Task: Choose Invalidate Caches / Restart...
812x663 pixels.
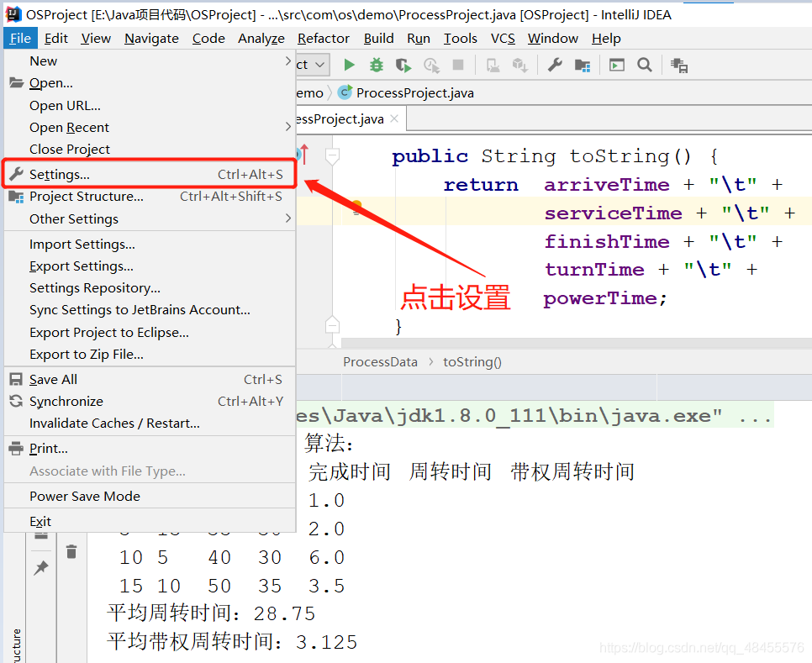Action: point(114,424)
